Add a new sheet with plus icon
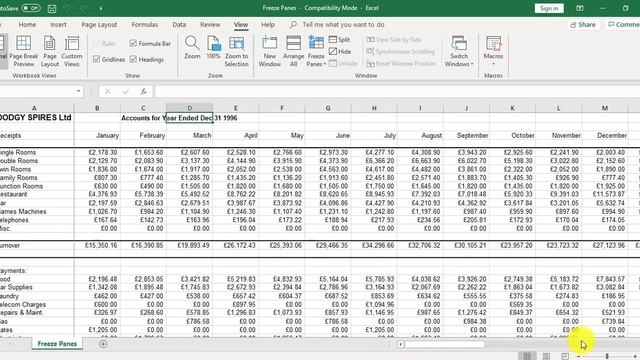The image size is (640, 360). point(103,344)
